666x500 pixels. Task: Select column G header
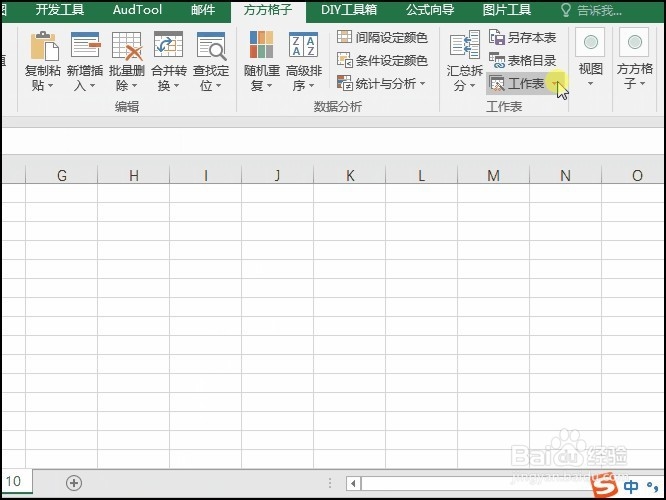click(x=62, y=175)
